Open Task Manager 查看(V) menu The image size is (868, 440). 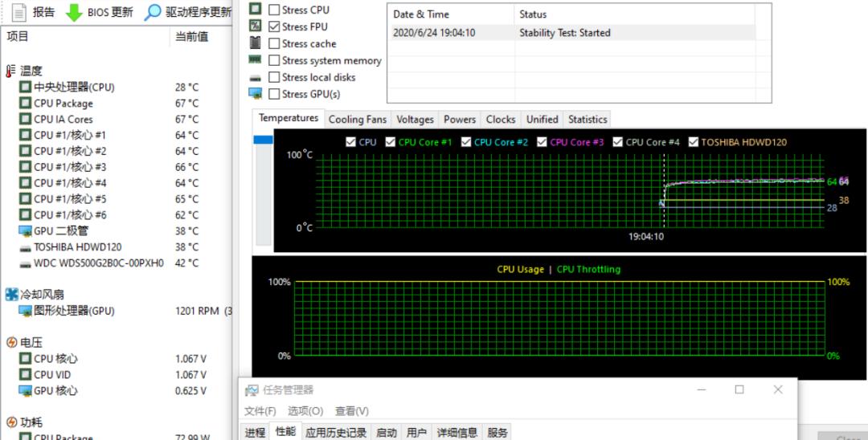coord(352,411)
